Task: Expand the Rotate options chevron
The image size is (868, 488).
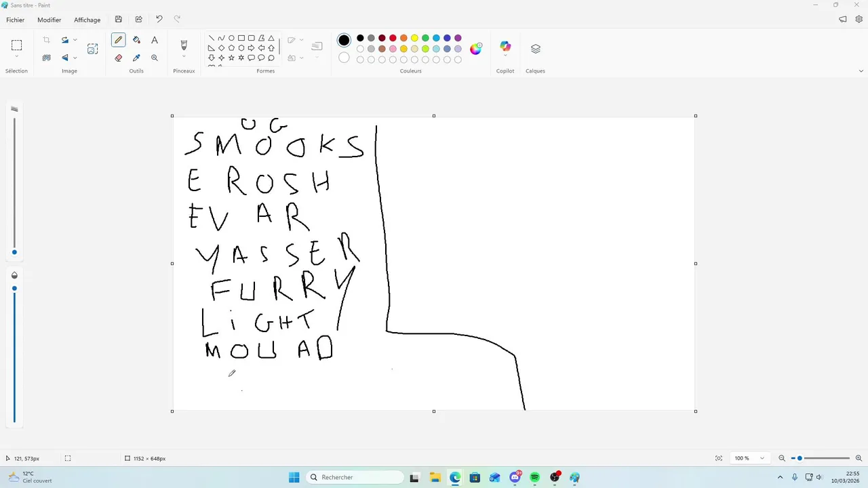Action: pyautogui.click(x=75, y=40)
